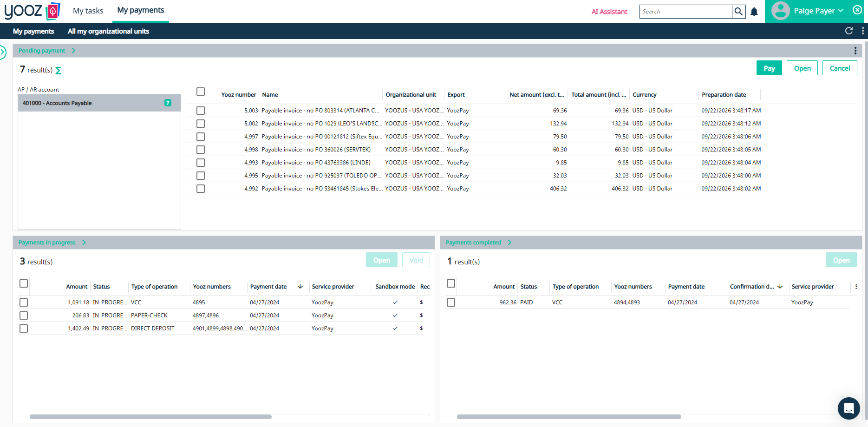Check invoice 4,993 LINDE row
868x427 pixels.
(x=201, y=163)
